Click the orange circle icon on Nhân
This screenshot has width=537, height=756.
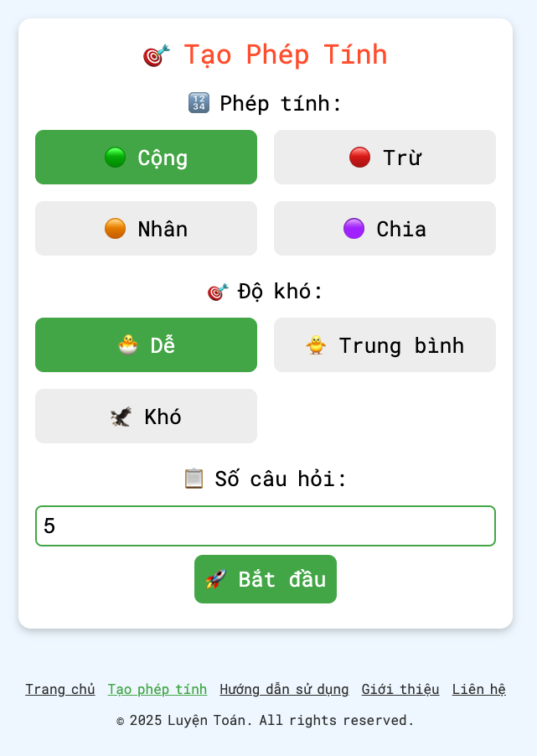click(115, 229)
